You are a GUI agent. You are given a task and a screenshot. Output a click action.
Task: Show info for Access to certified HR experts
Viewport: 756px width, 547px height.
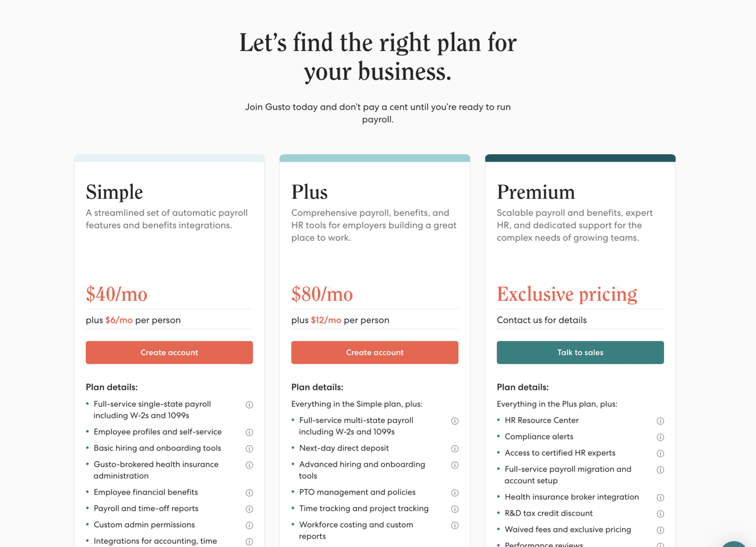[x=661, y=454]
